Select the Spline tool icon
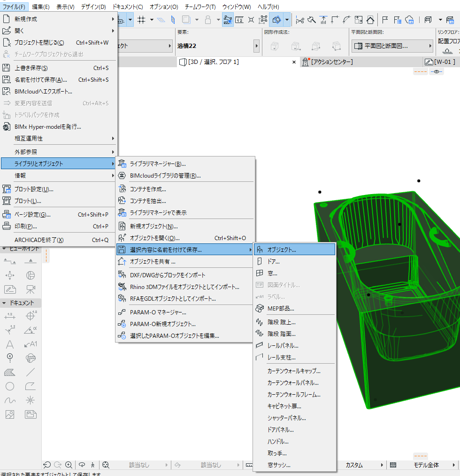This screenshot has height=476, width=460. [x=10, y=400]
